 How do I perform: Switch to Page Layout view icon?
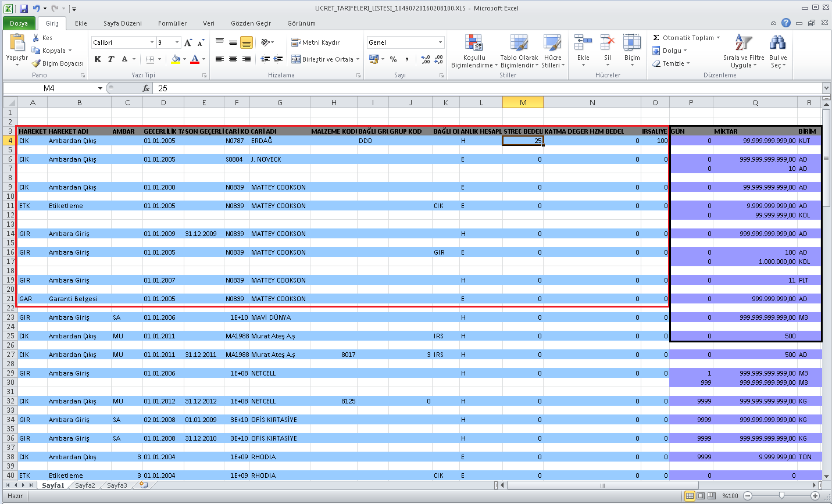click(701, 496)
